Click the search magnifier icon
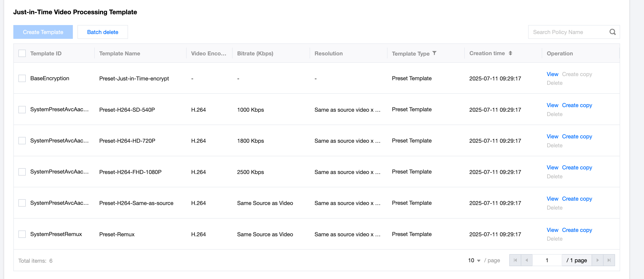Screen dimensions: 644x279 (x=612, y=32)
